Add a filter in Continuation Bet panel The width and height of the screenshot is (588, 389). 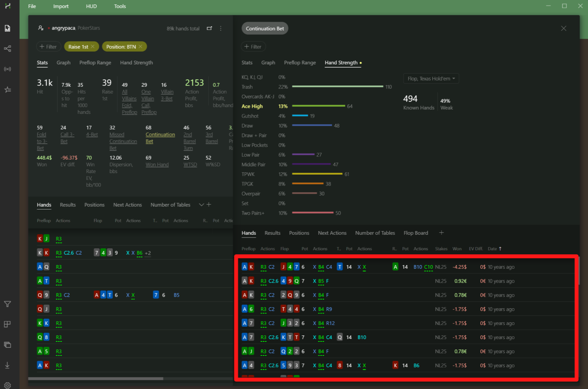click(x=253, y=46)
